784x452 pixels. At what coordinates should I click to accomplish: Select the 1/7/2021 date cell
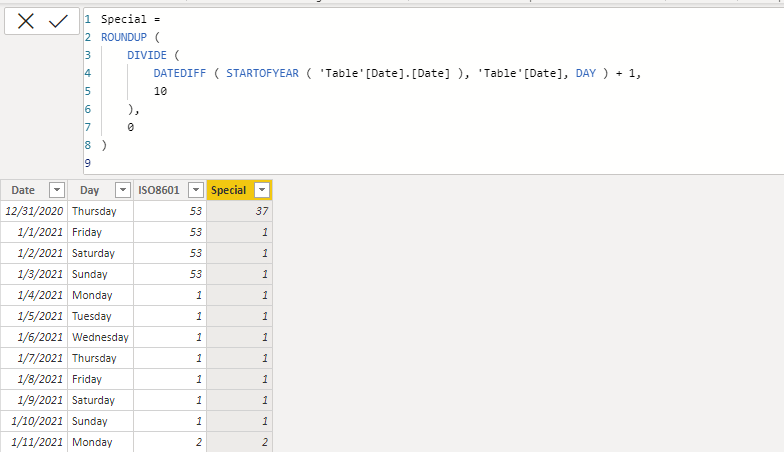(x=34, y=358)
